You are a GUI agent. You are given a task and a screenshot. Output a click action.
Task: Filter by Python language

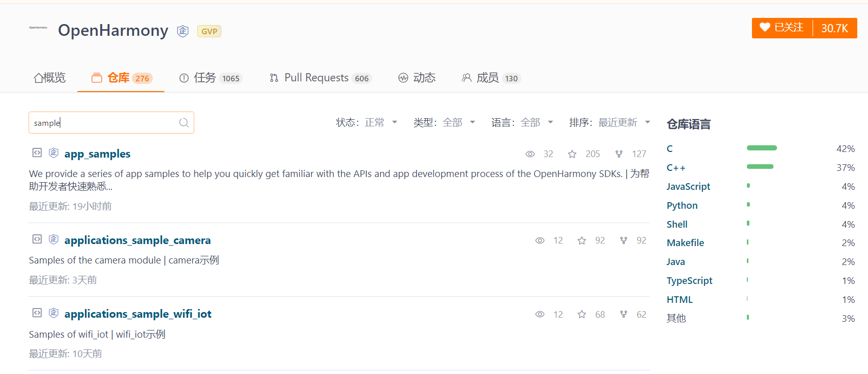[682, 206]
